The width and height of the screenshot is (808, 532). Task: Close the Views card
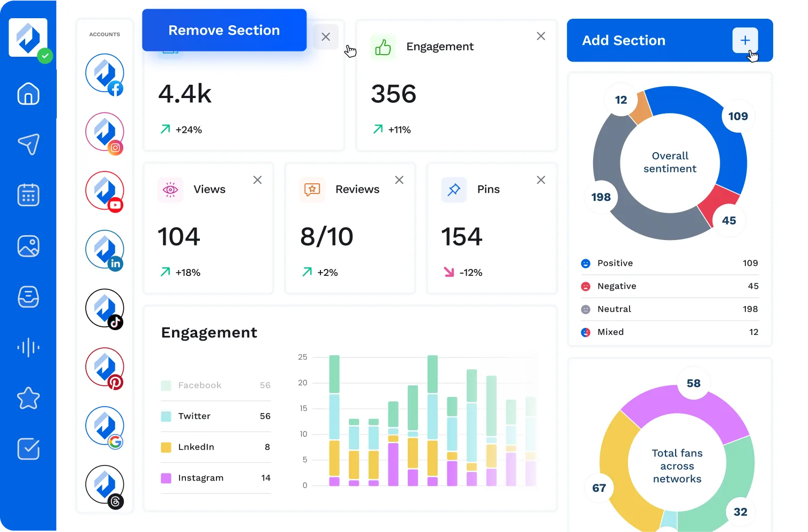[x=258, y=180]
